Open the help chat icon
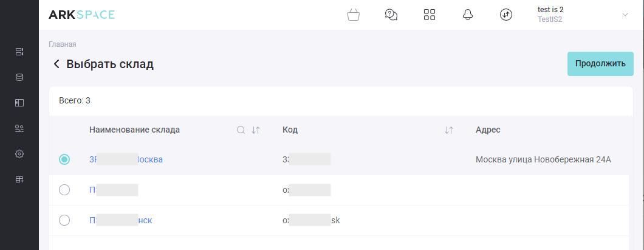 coord(391,15)
